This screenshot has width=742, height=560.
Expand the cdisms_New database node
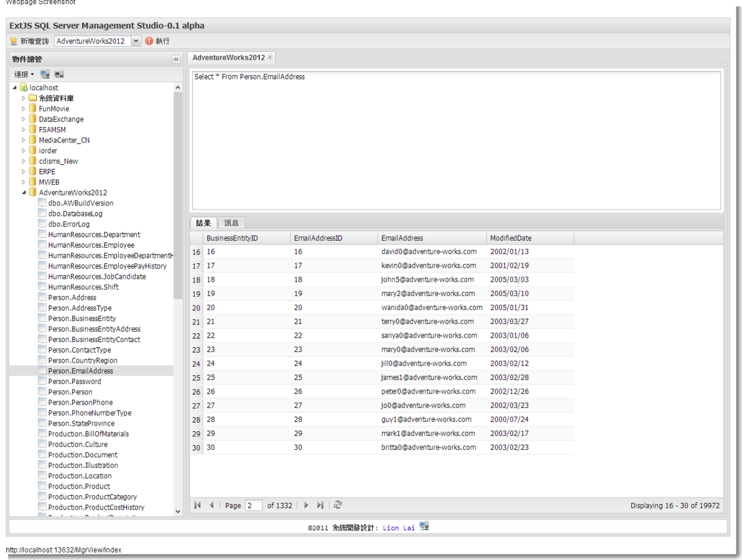pos(24,161)
